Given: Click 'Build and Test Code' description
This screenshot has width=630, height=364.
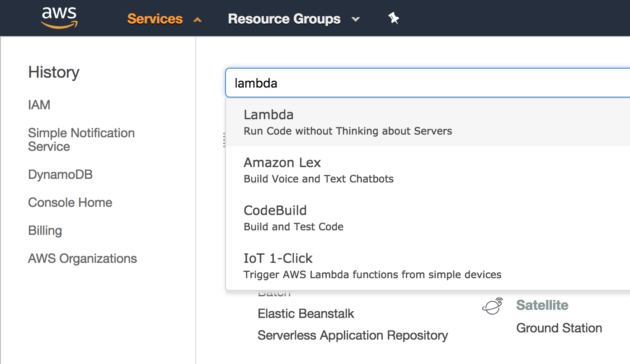Looking at the screenshot, I should [x=294, y=227].
